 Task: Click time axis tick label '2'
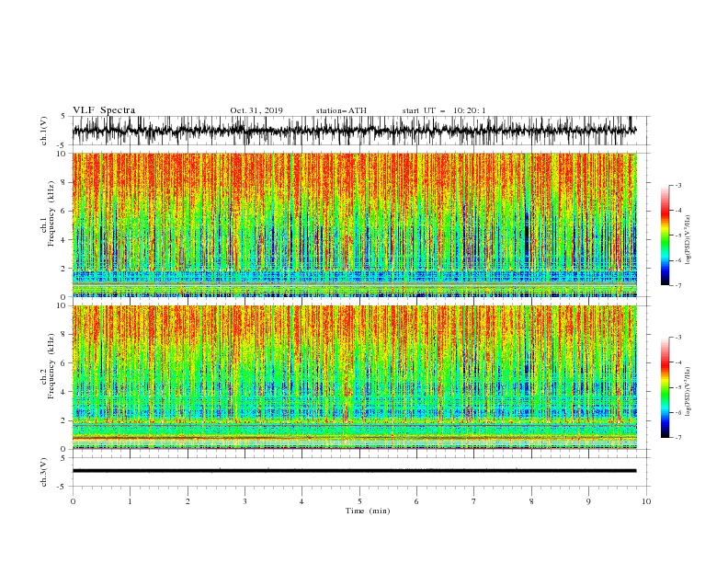click(188, 501)
